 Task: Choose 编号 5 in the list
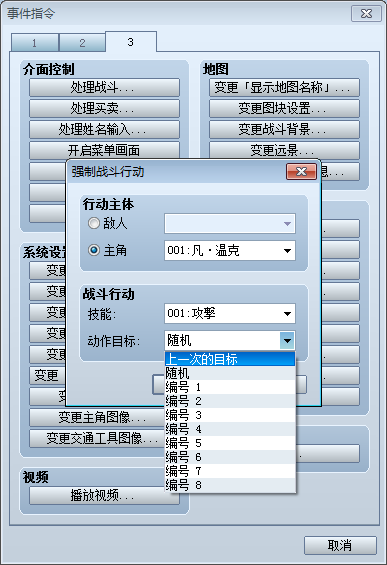tap(230, 443)
